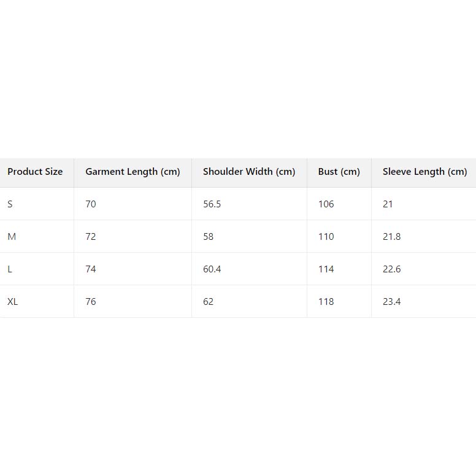Click the Bust (cm) column header
The height and width of the screenshot is (476, 476).
coord(339,172)
